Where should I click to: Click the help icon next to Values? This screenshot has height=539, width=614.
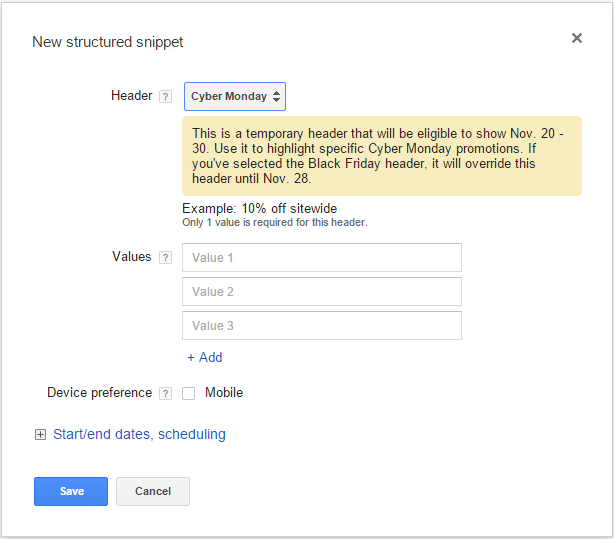165,257
